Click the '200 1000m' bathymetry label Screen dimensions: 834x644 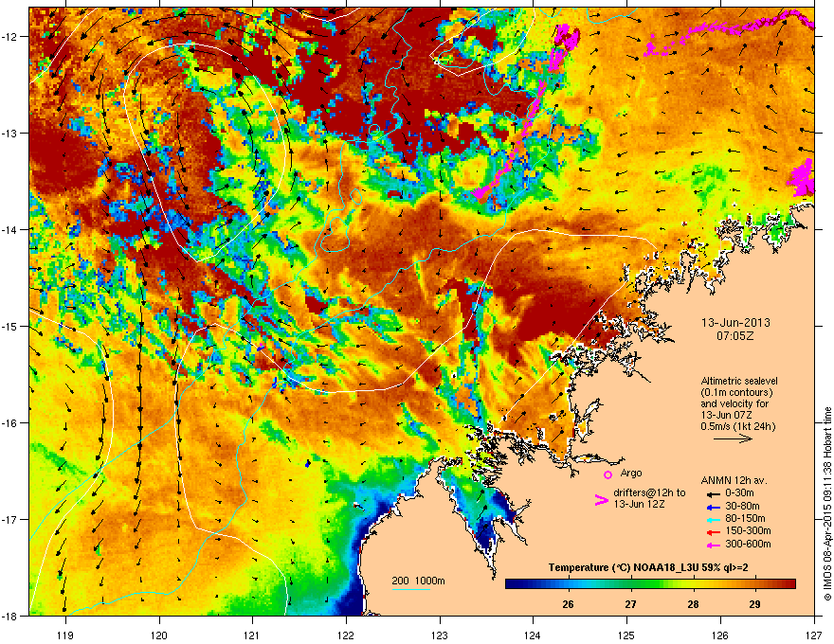point(418,581)
